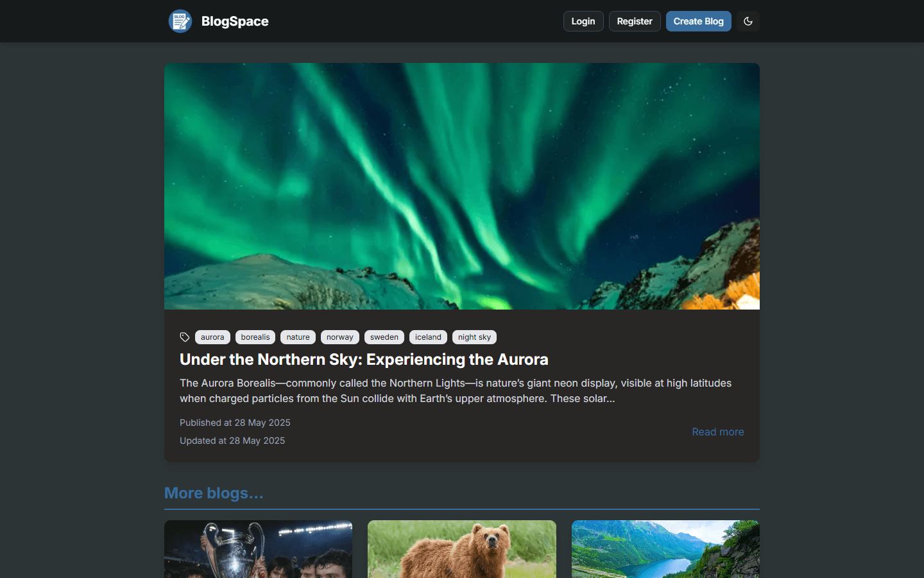Click the tag icon beside aurora
Image resolution: width=924 pixels, height=578 pixels.
coord(185,337)
